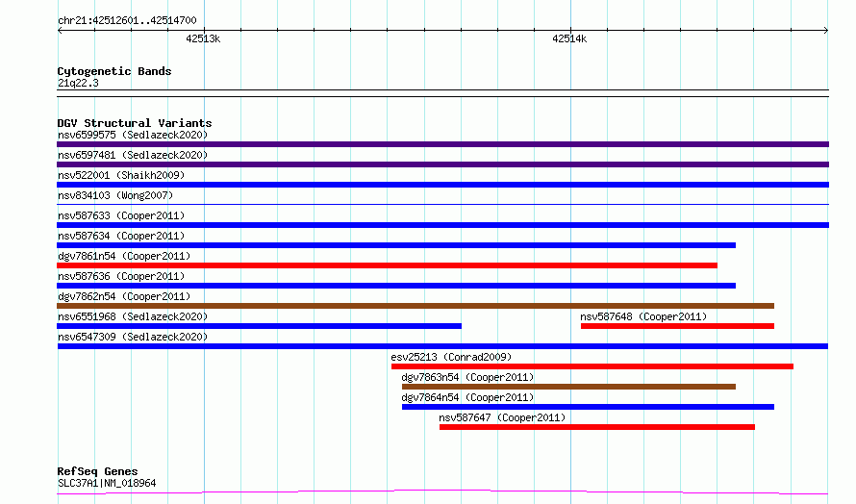Click the nsv587647 (Cooper2011) label
The image size is (856, 504).
click(502, 417)
